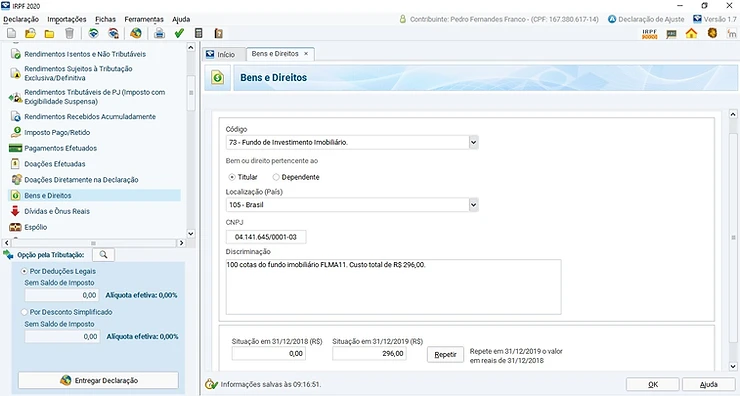This screenshot has width=740, height=396.
Task: Open the Ferramentas menu
Action: [144, 19]
